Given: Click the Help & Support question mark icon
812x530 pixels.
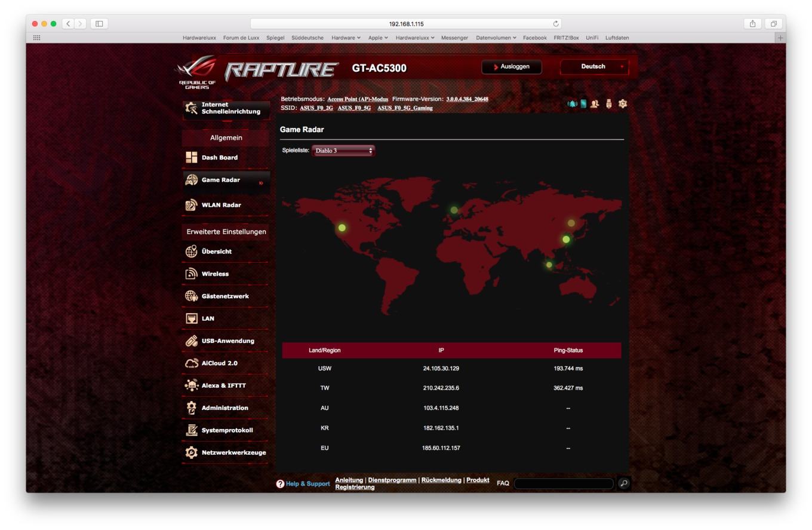Looking at the screenshot, I should (x=280, y=484).
